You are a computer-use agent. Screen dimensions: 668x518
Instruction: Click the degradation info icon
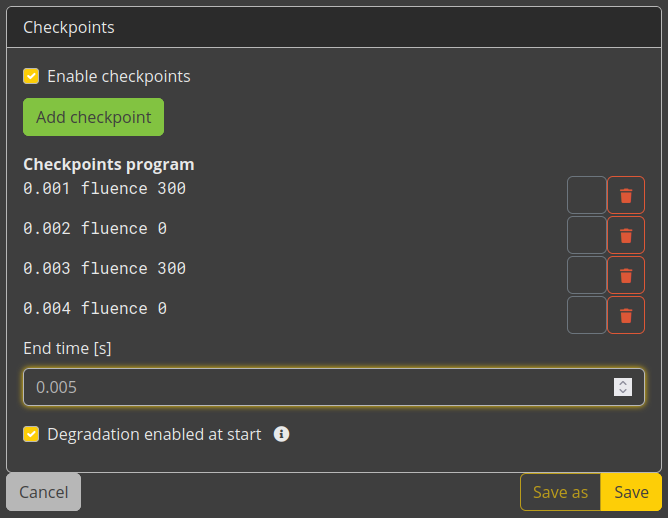tap(281, 434)
